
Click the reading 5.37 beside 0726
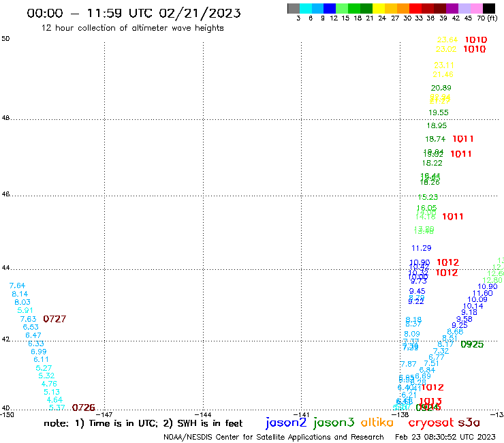click(57, 408)
